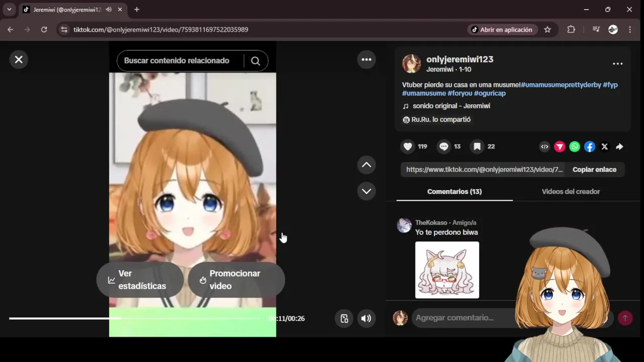Close the TikTok video viewer
Image resolution: width=644 pixels, height=362 pixels.
19,60
